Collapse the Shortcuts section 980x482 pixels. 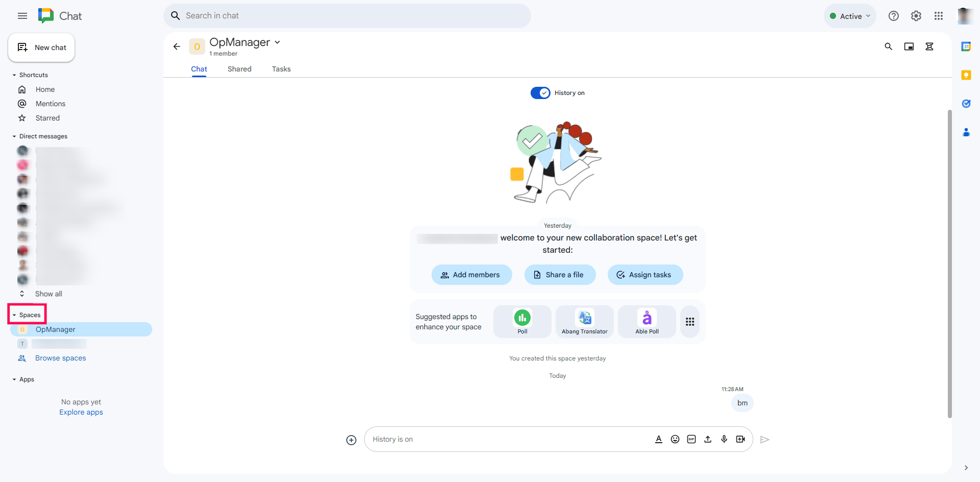click(14, 75)
